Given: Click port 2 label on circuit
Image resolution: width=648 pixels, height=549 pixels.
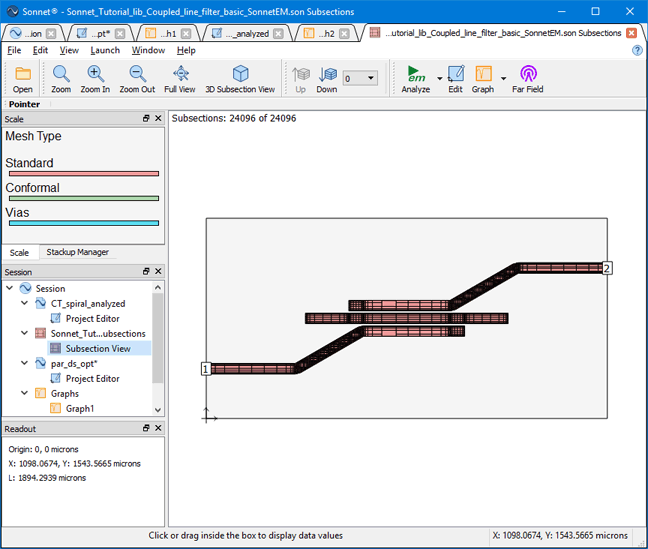Looking at the screenshot, I should coord(607,268).
